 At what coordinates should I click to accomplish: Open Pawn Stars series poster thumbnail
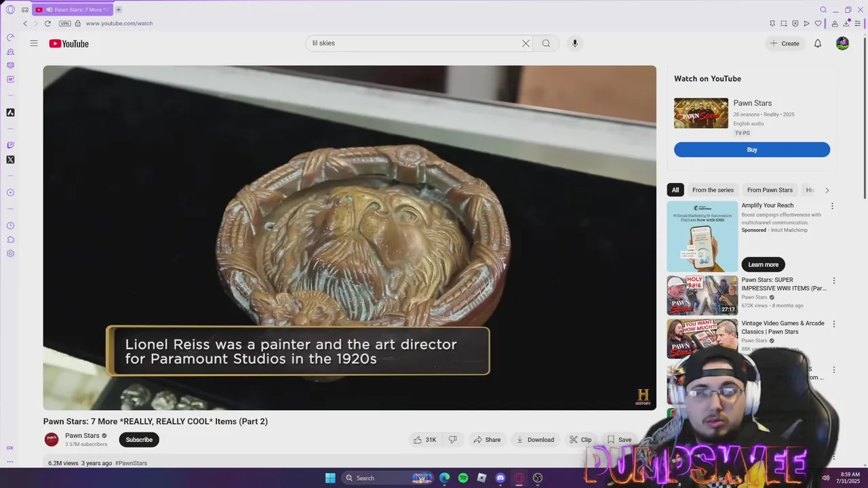pyautogui.click(x=701, y=113)
